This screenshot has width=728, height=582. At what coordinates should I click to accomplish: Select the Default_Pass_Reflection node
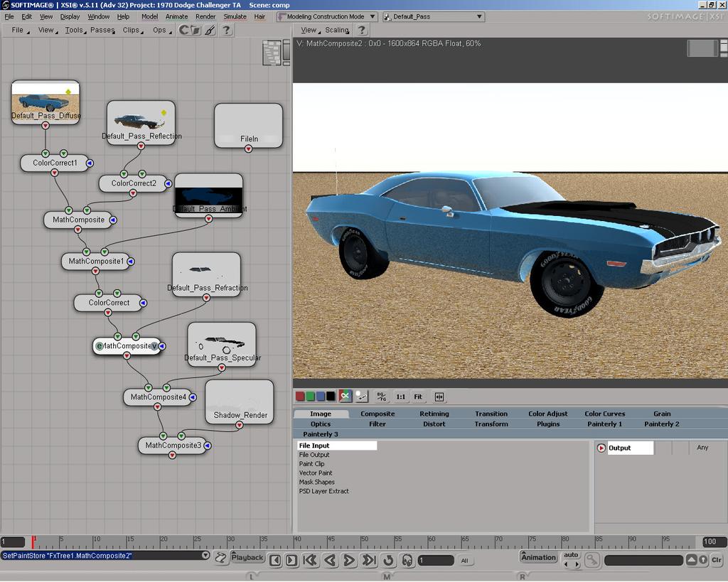141,122
